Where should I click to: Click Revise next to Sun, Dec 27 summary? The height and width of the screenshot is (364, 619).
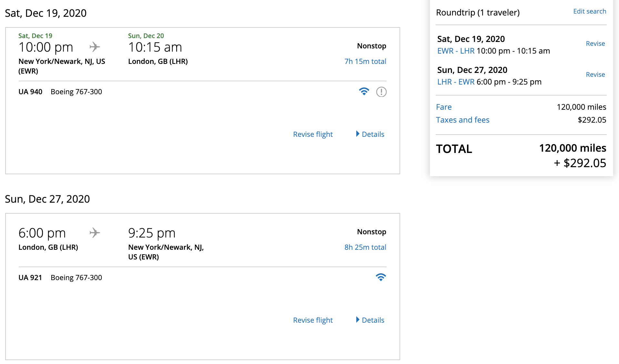click(595, 75)
